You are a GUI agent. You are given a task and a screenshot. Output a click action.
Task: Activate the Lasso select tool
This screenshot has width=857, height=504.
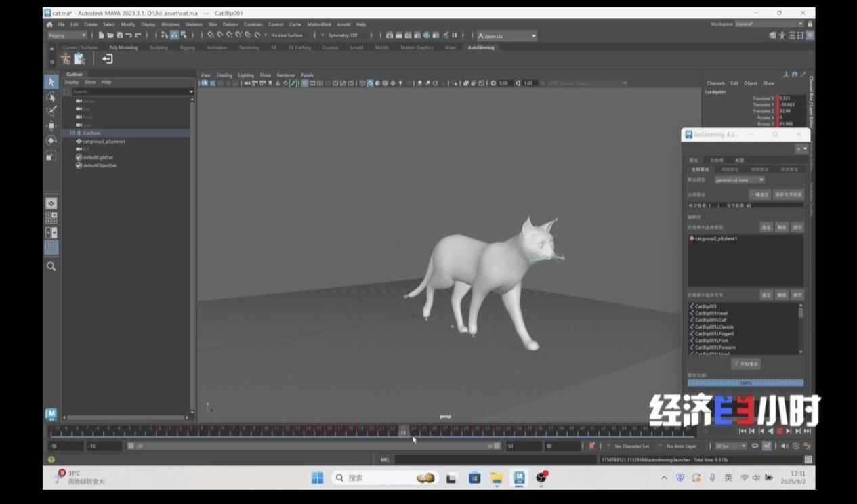pos(51,97)
